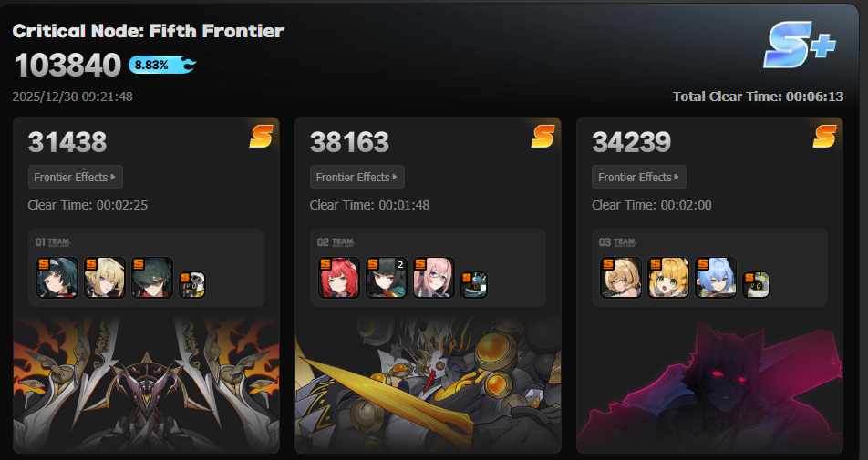
Task: Click the total score 103840
Action: (67, 66)
